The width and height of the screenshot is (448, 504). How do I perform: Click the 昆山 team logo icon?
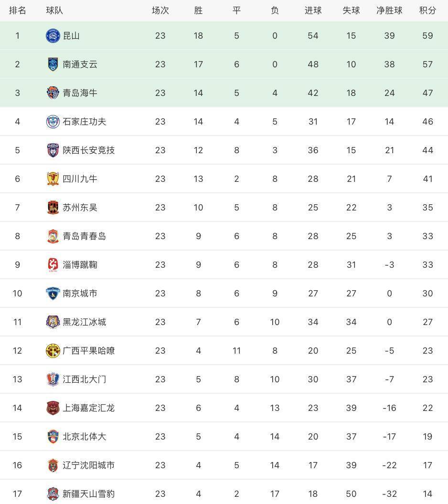[x=53, y=36]
